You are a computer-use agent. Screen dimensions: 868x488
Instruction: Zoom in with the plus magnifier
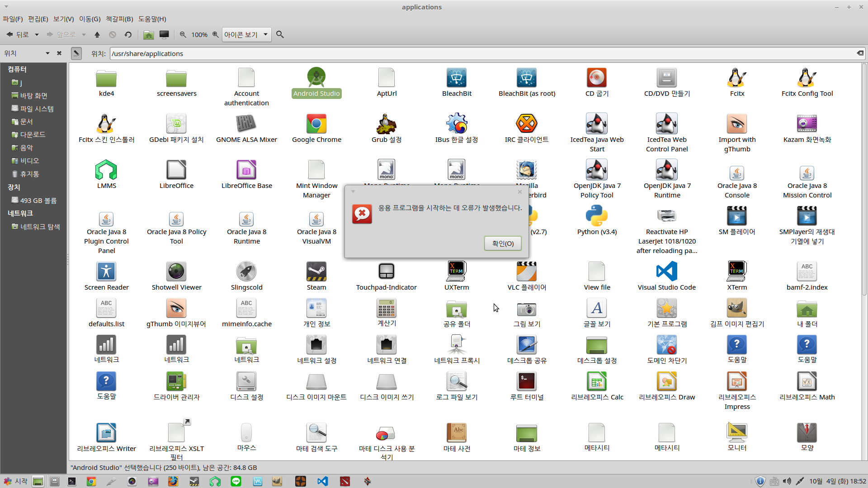(216, 34)
